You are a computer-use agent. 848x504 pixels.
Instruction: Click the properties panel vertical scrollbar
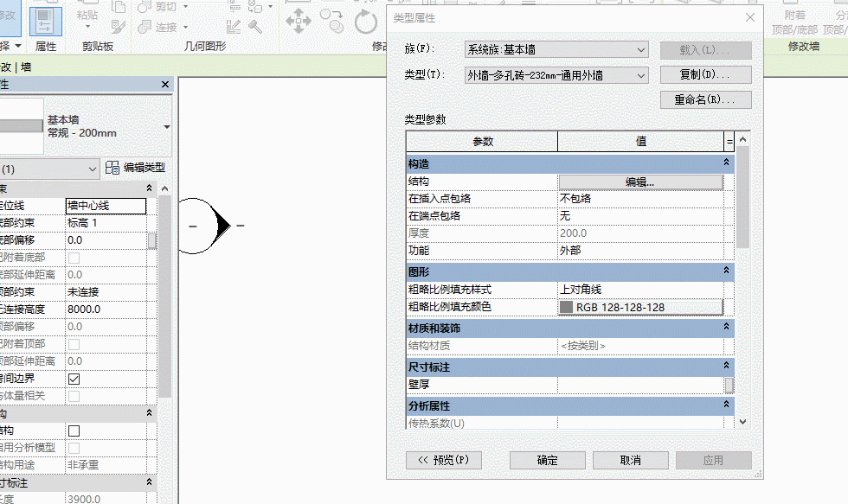[165, 296]
